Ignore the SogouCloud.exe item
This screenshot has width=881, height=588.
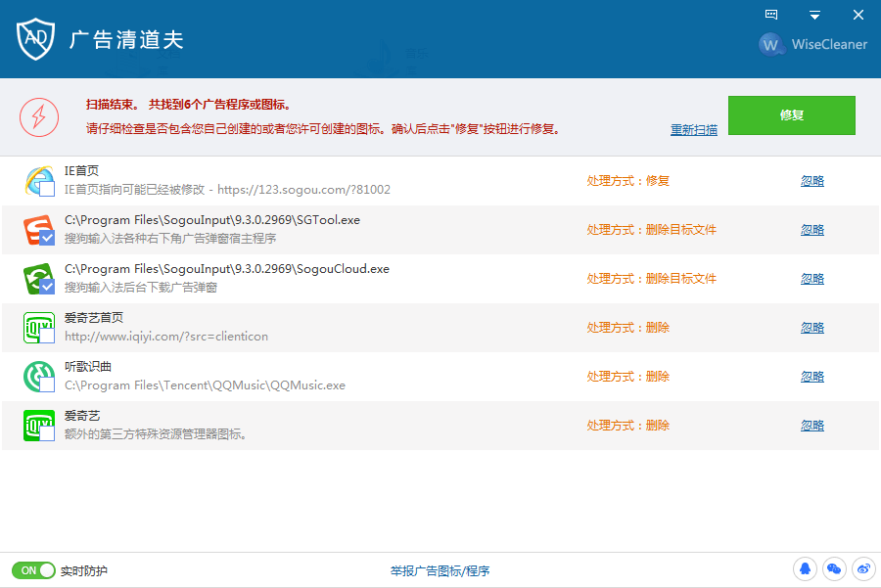811,279
